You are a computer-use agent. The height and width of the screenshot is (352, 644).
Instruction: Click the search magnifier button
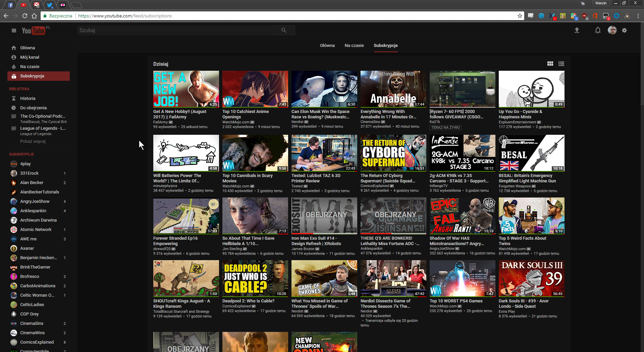point(284,31)
